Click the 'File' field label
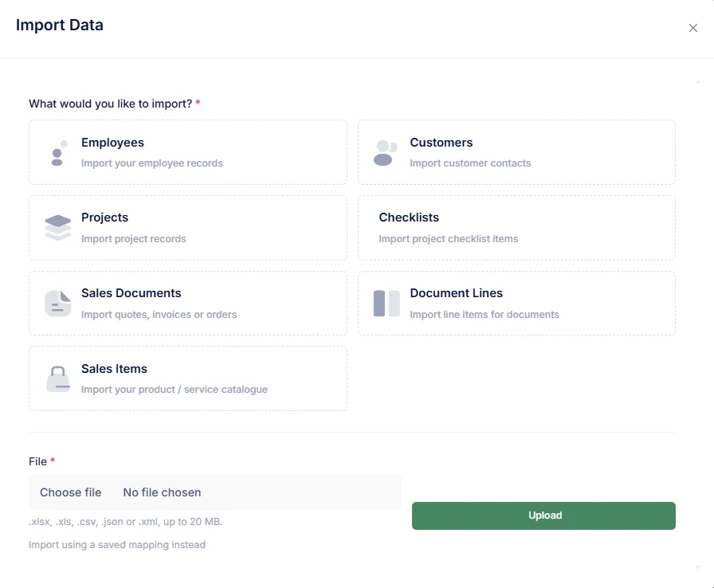Viewport: 714px width, 588px height. [x=37, y=461]
